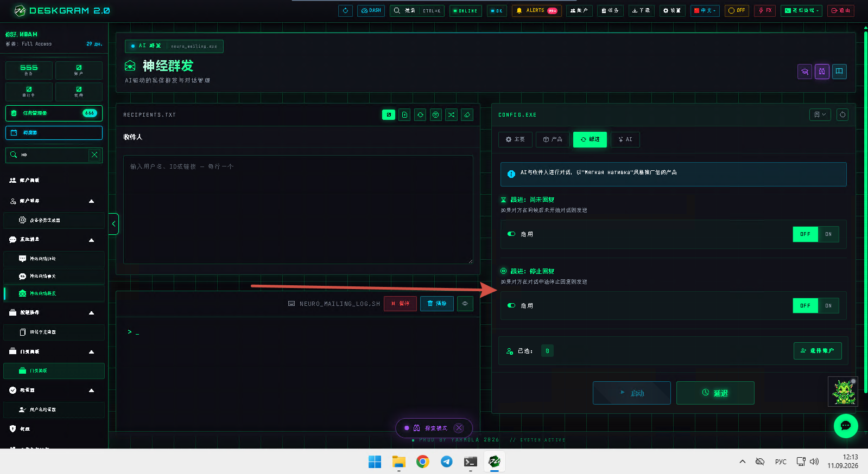Image resolution: width=868 pixels, height=474 pixels.
Task: Toggle log visibility with eye icon
Action: coord(465,304)
